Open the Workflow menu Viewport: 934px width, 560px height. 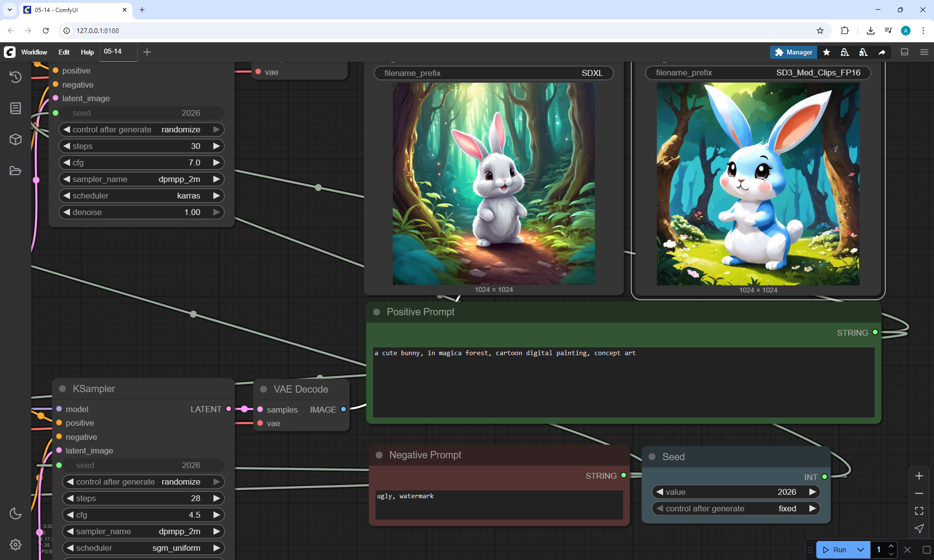coord(34,52)
